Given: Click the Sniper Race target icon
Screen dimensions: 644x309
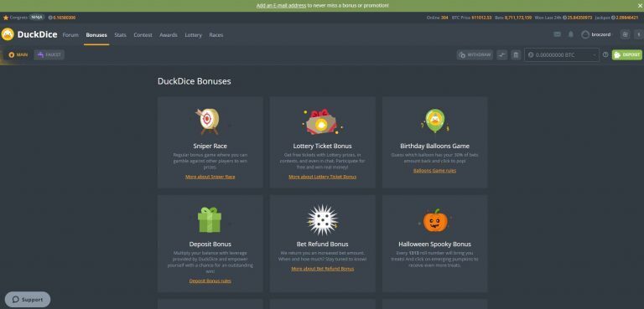Looking at the screenshot, I should [x=207, y=121].
